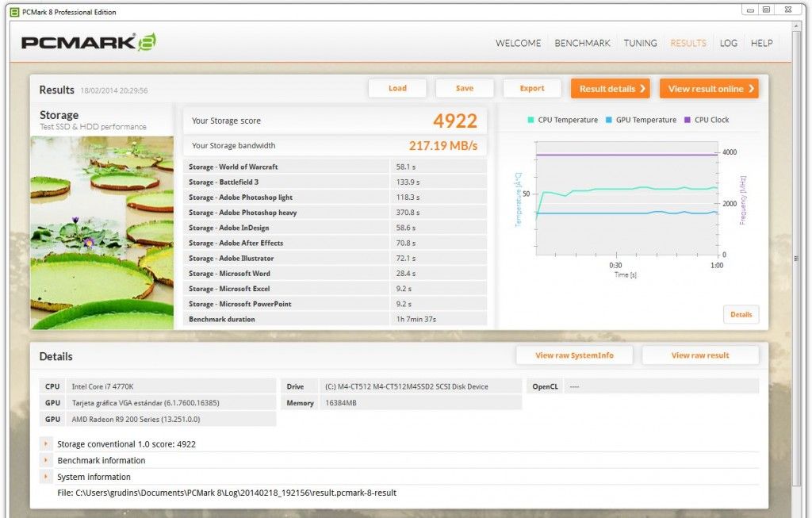Image resolution: width=812 pixels, height=518 pixels.
Task: Select the RESULTS tab
Action: tap(688, 43)
